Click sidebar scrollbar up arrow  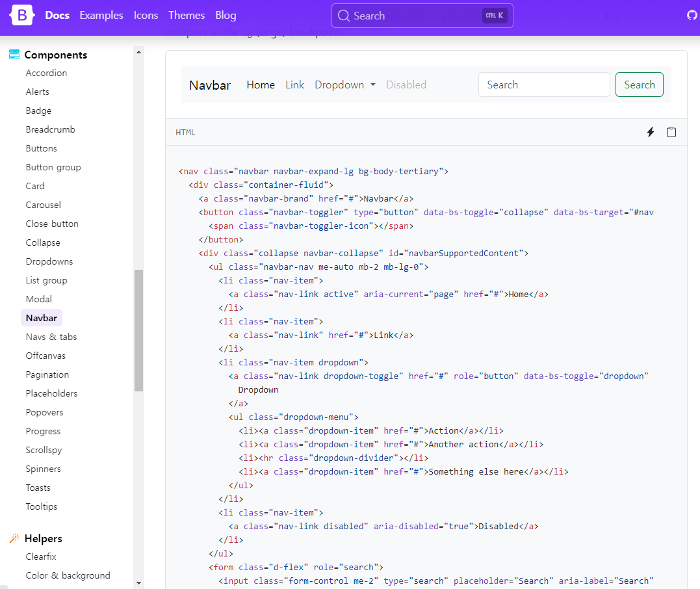pyautogui.click(x=139, y=52)
